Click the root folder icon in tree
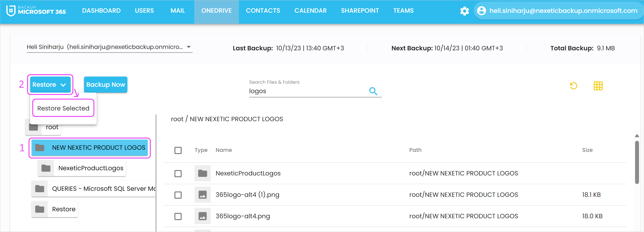Screen dimensions: 644x232 33,127
